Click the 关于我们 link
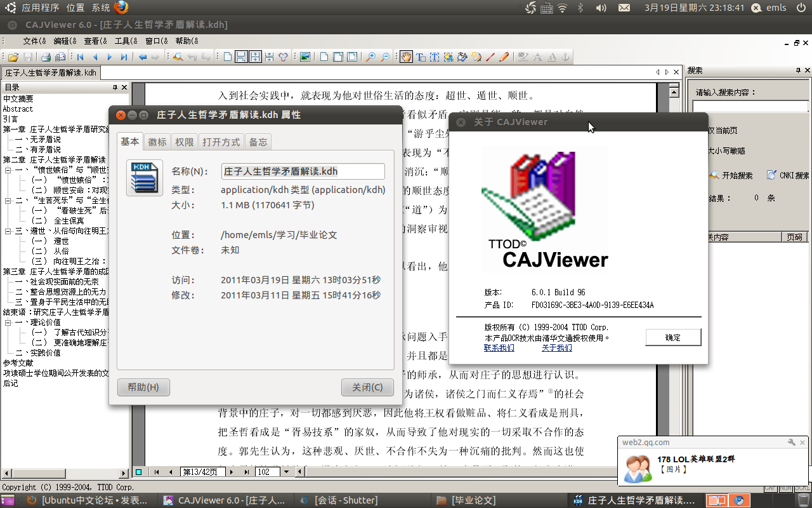This screenshot has width=812, height=508. [557, 347]
